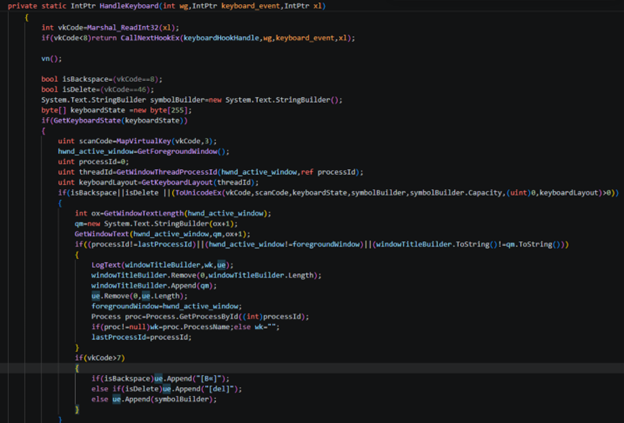Click the 'bool isDelete' declaration

coord(69,90)
